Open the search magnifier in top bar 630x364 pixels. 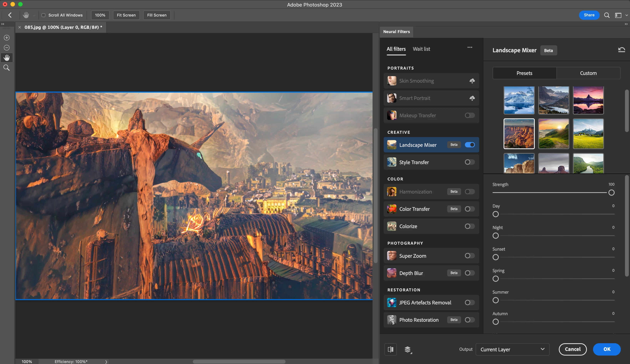(x=607, y=15)
